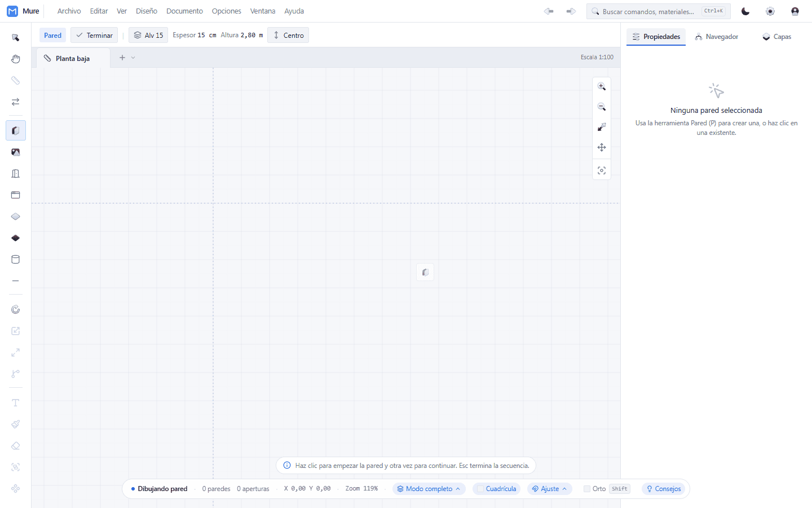Choose the light diamond slab tool
The image size is (812, 508).
16,216
